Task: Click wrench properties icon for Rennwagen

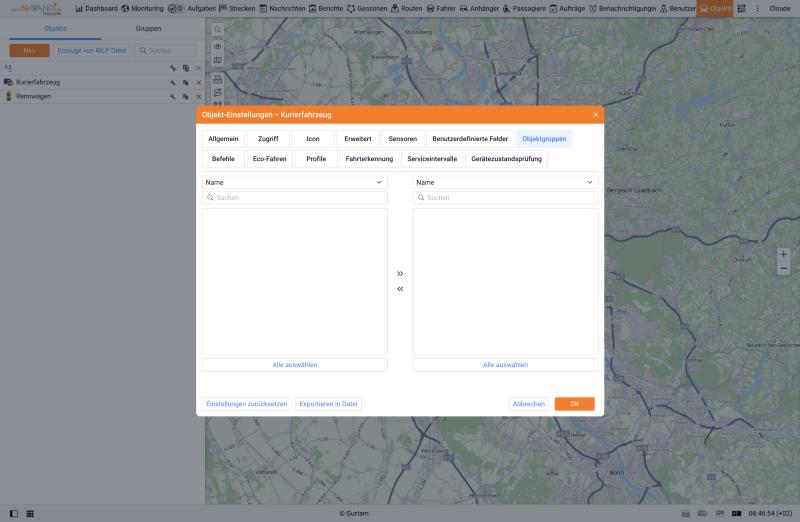Action: [173, 96]
